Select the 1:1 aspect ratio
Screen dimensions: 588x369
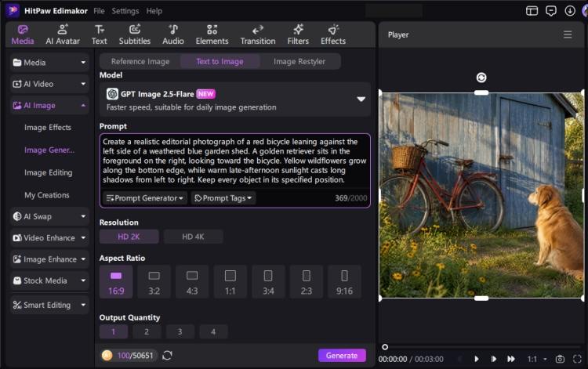click(x=230, y=282)
